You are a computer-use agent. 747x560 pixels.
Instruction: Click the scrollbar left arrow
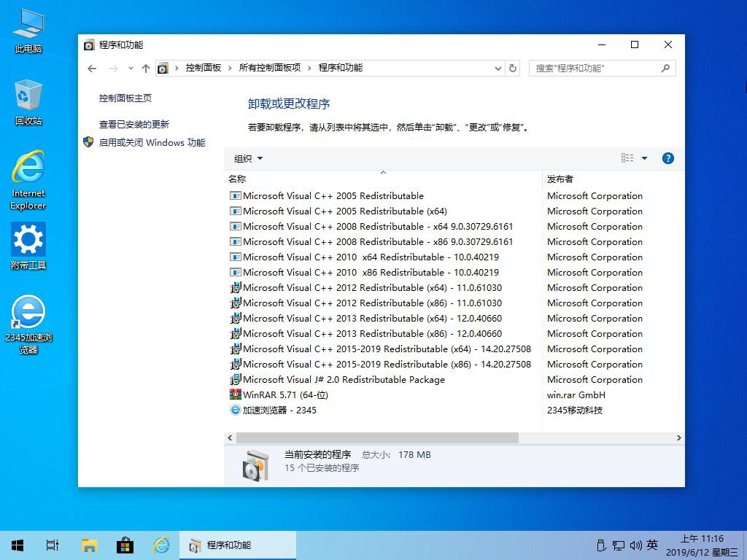230,437
